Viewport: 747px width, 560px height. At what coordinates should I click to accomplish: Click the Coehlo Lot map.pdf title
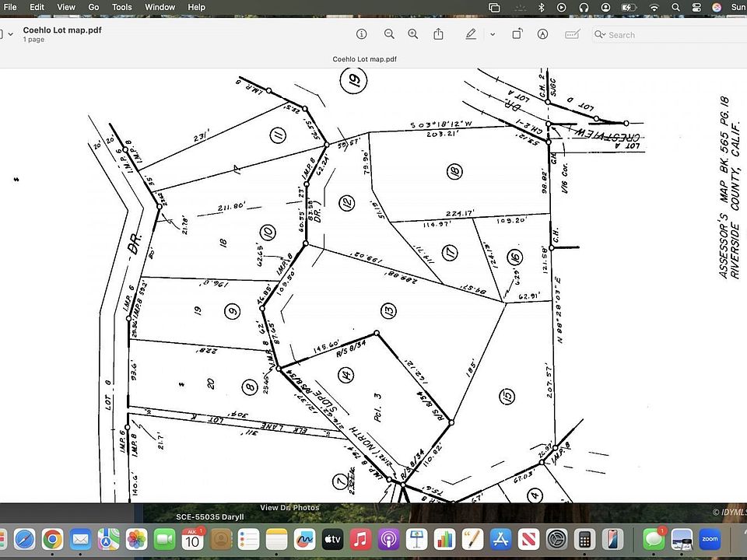(62, 30)
